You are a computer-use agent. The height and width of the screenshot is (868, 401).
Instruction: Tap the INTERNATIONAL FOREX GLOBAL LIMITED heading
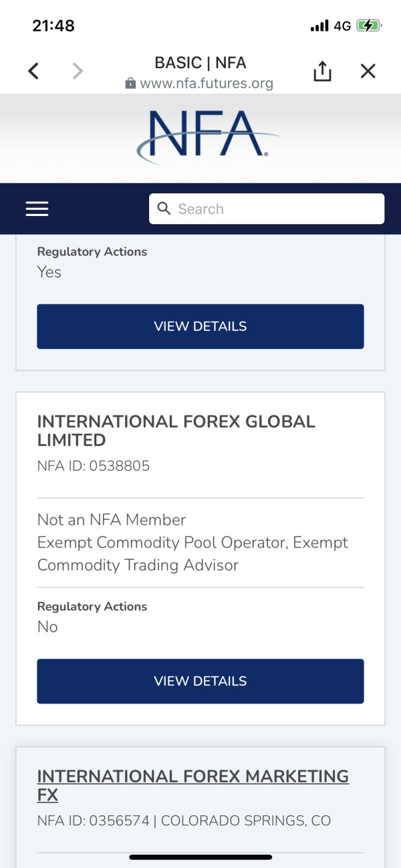176,431
